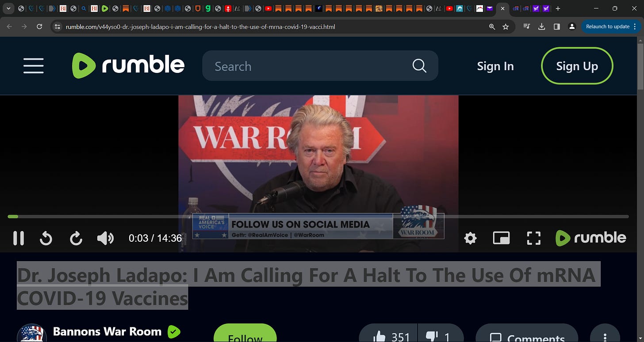Screen dimensions: 644x342
Task: Expand the tab search dropdown arrow
Action: (x=8, y=8)
